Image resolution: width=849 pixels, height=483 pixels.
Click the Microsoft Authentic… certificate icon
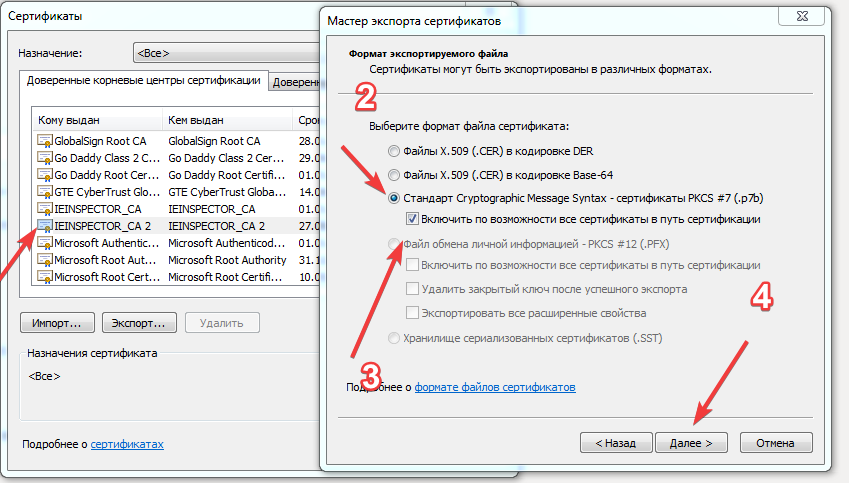(44, 243)
